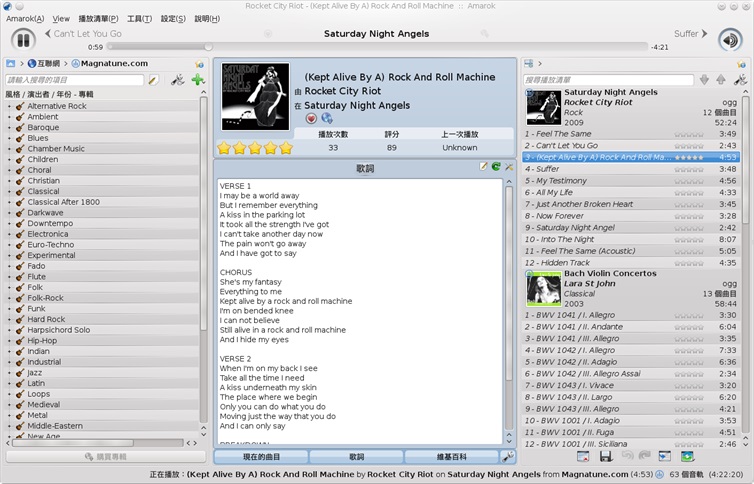754x484 pixels.
Task: Select track 4 - Suffer in playlist
Action: pyautogui.click(x=630, y=169)
